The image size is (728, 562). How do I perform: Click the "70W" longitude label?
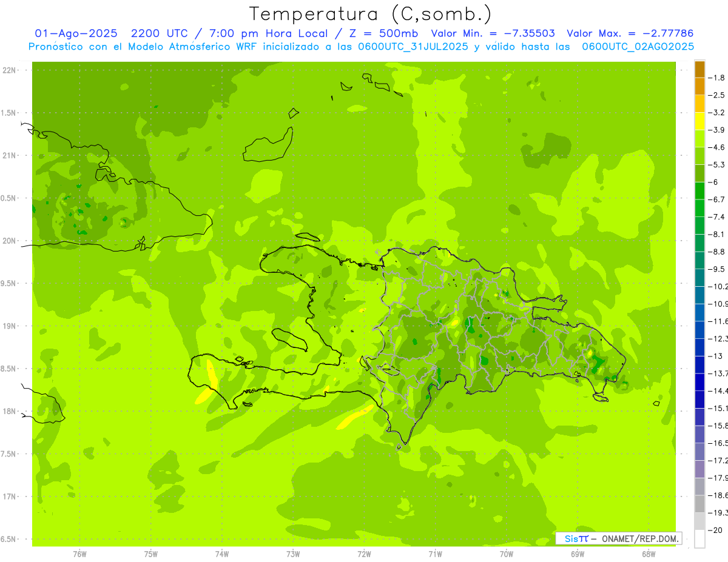[507, 554]
